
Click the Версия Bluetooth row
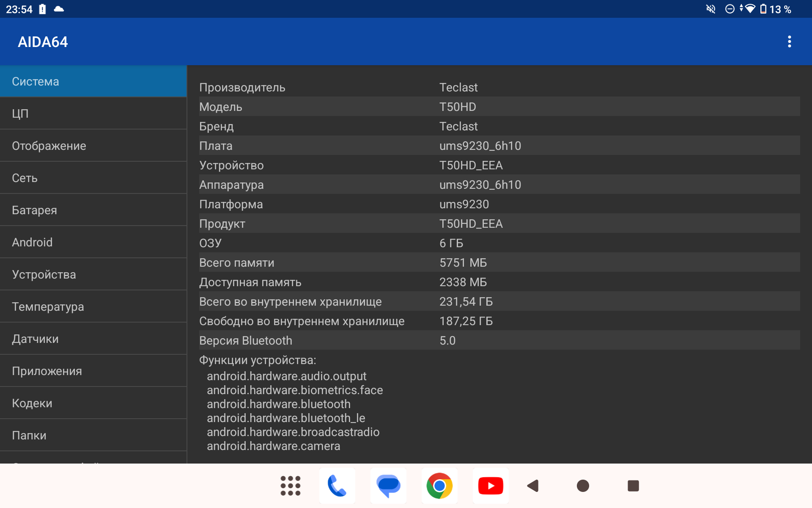pyautogui.click(x=499, y=340)
